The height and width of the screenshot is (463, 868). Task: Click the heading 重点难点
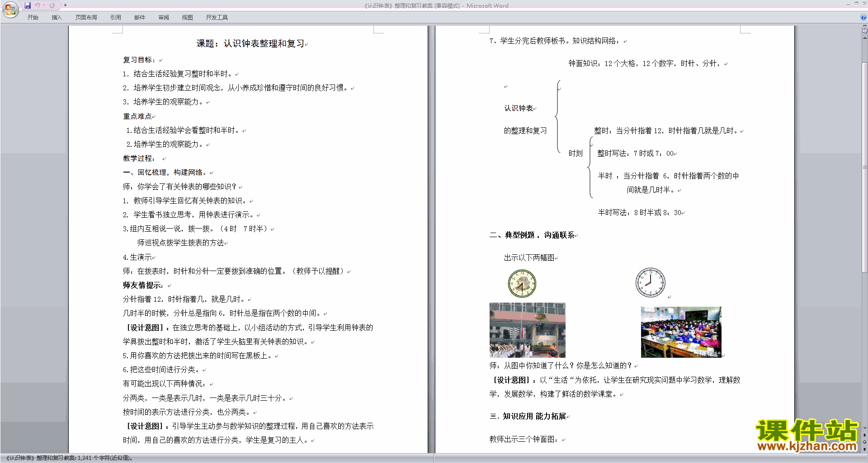137,117
